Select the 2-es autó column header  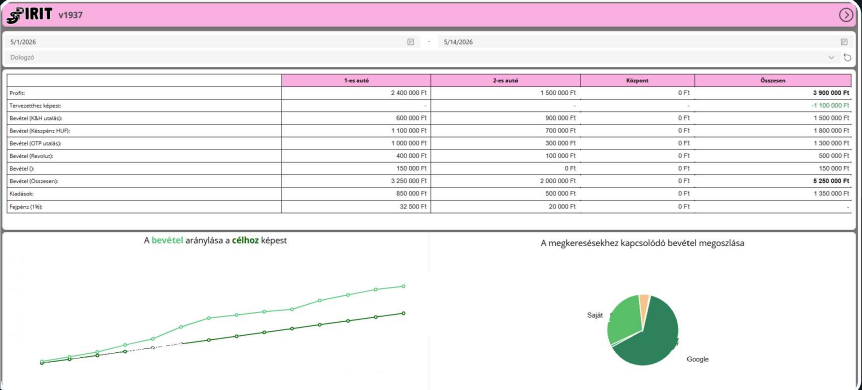coord(505,80)
